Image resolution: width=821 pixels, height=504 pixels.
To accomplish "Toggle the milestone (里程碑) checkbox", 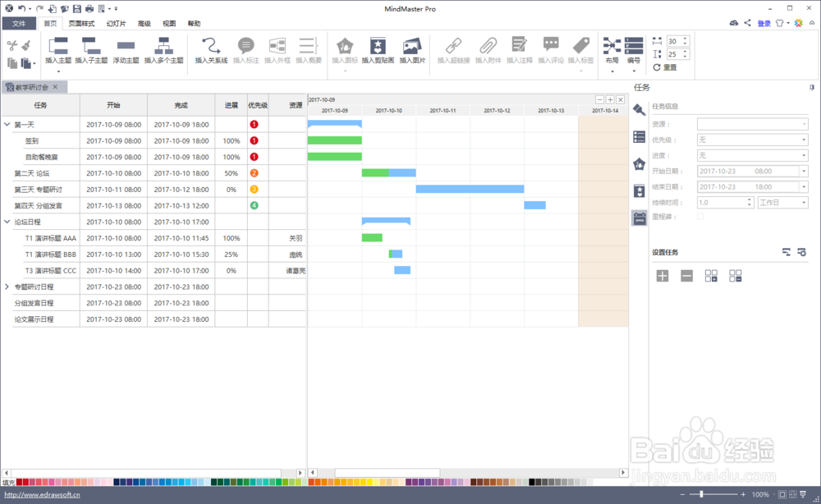I will click(700, 217).
